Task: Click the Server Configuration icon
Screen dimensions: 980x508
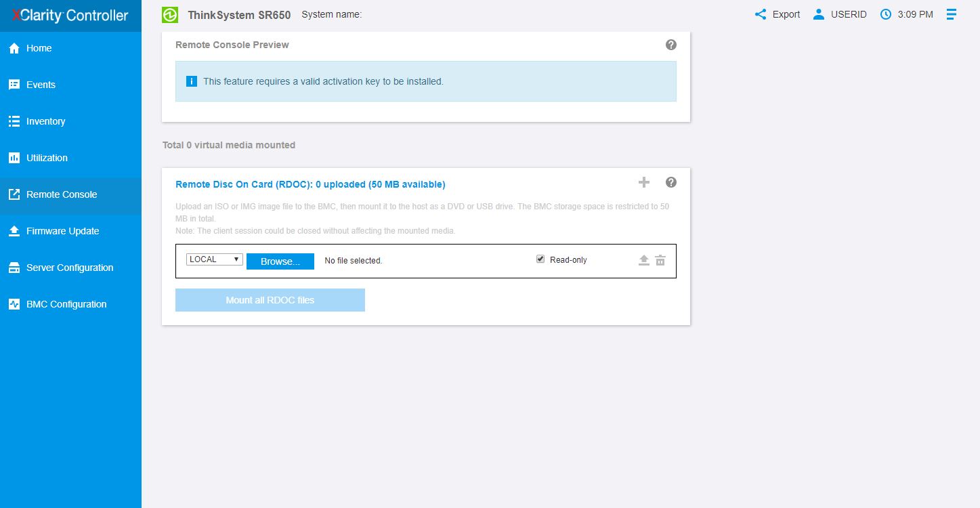Action: 14,268
